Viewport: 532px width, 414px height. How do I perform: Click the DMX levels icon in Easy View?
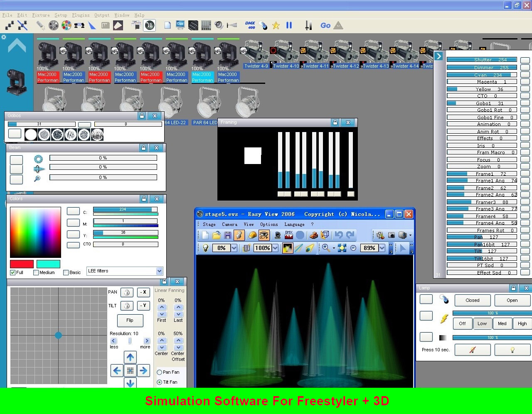pos(289,235)
